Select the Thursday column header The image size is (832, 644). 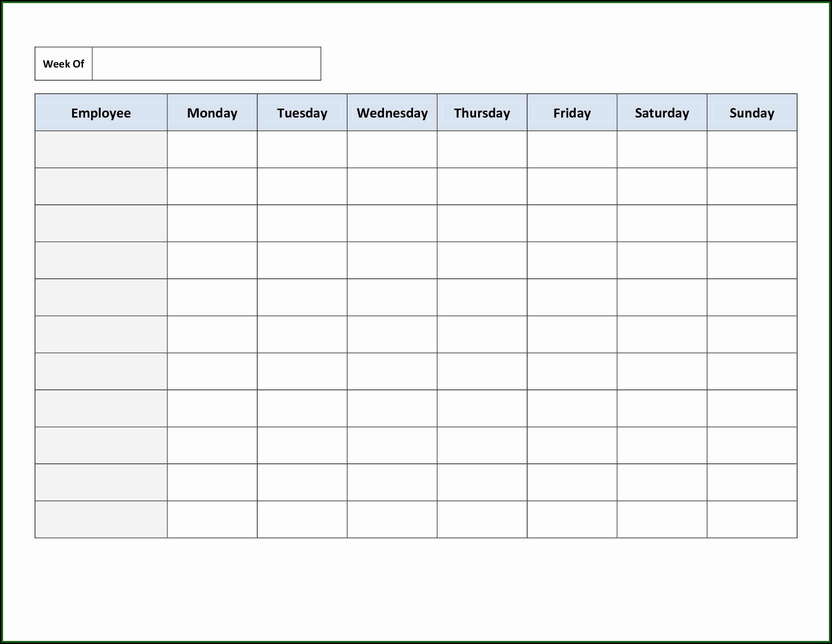coord(482,113)
